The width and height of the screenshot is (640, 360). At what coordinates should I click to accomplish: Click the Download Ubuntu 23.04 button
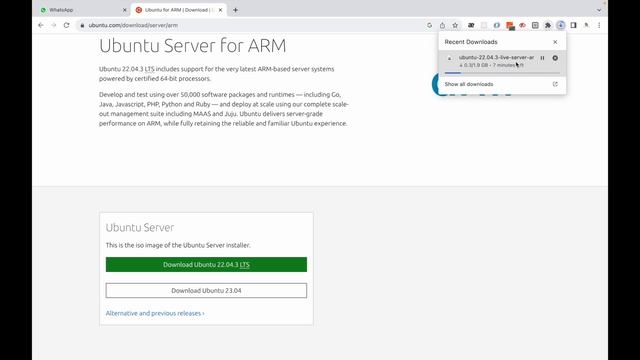(x=206, y=291)
